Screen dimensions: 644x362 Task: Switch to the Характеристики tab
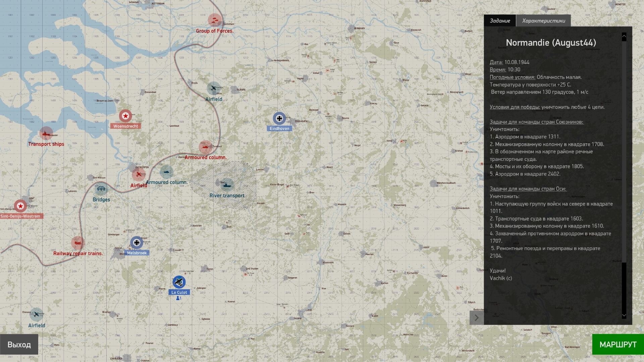[x=543, y=21]
